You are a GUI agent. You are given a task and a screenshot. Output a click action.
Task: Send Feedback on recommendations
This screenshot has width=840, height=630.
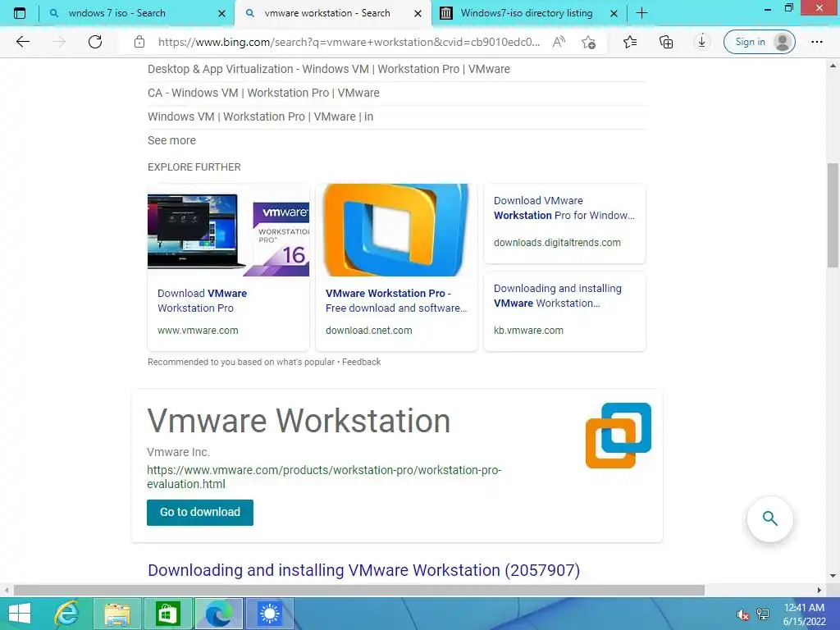tap(361, 362)
